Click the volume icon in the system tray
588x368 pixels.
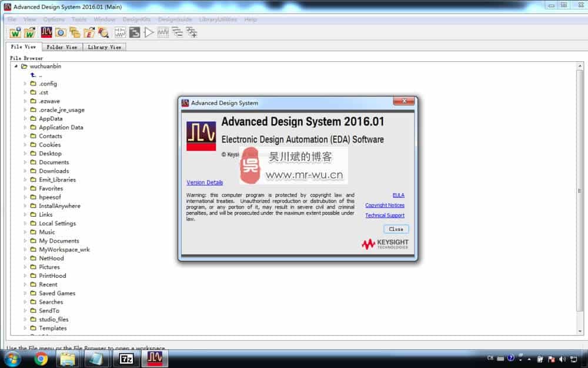(562, 359)
